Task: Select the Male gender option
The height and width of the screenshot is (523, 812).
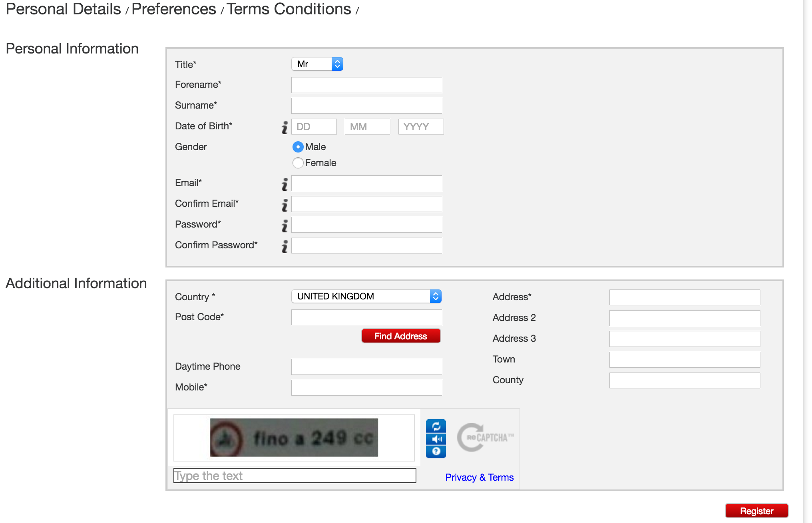Action: click(298, 147)
